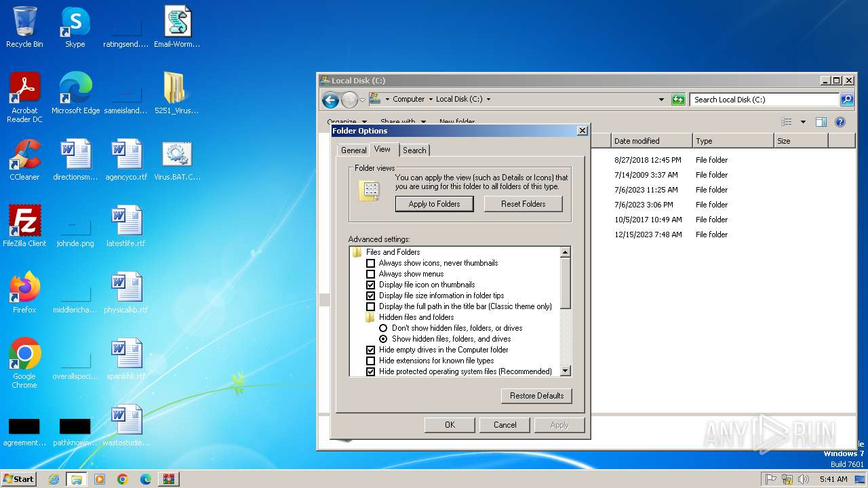Screen dimensions: 868x488
Task: Check Display the full path in title bar
Action: [x=371, y=306]
